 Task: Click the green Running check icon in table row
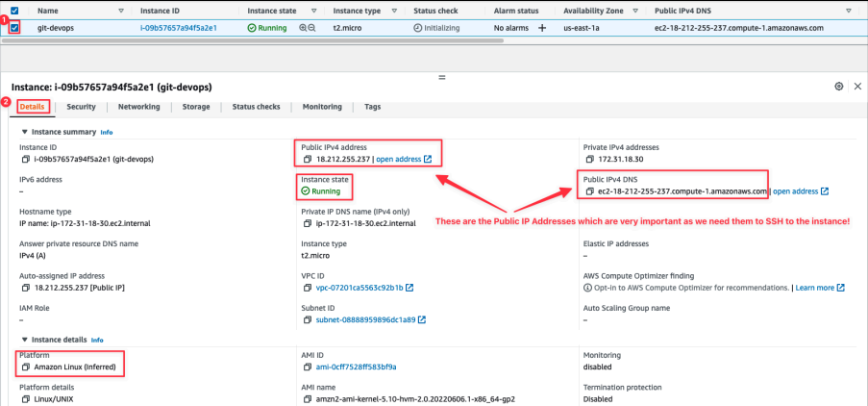point(251,28)
